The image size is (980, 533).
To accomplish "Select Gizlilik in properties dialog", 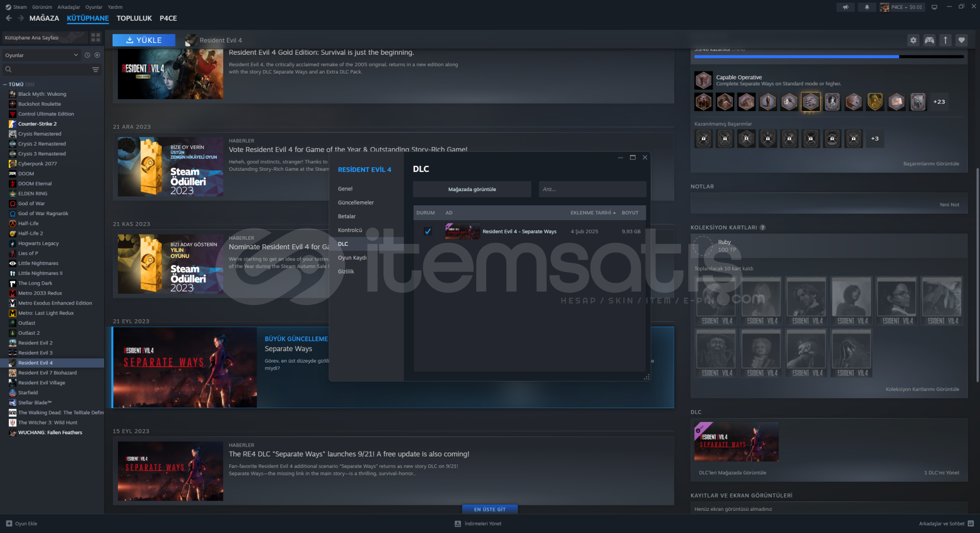I will pos(346,272).
